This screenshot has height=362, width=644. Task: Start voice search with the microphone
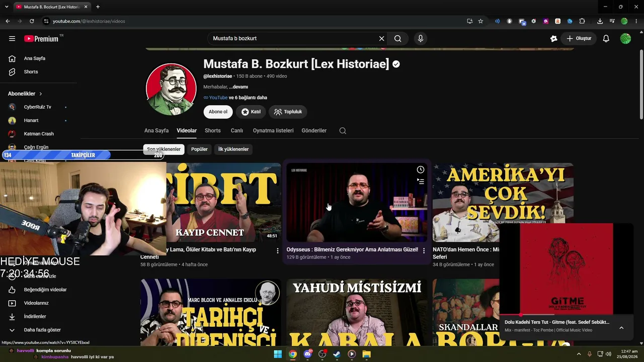pos(421,39)
